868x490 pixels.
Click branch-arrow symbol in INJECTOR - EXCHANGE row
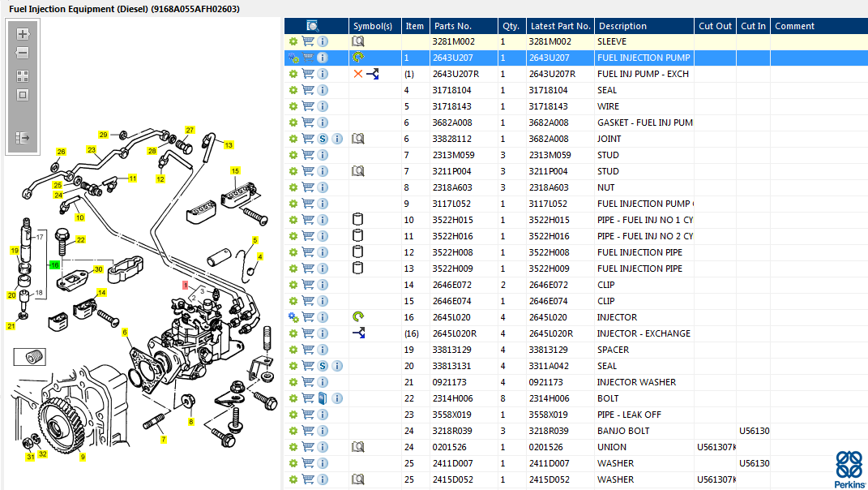coord(359,333)
